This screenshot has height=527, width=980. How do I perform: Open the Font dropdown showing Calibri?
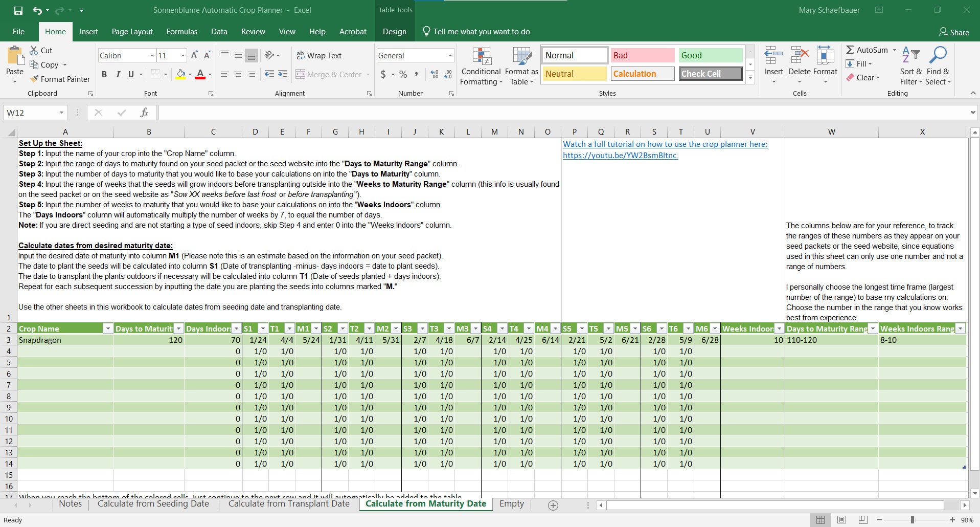coord(152,55)
